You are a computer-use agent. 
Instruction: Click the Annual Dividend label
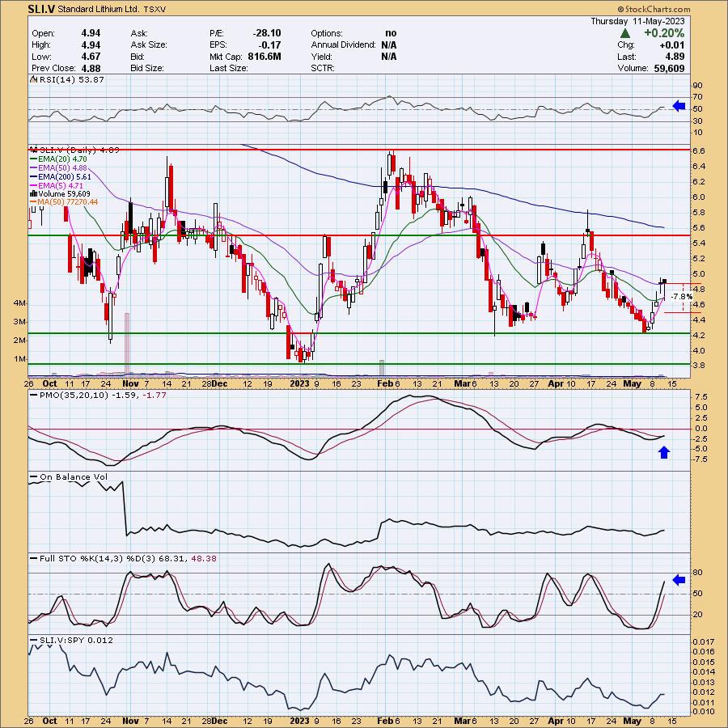tap(344, 45)
